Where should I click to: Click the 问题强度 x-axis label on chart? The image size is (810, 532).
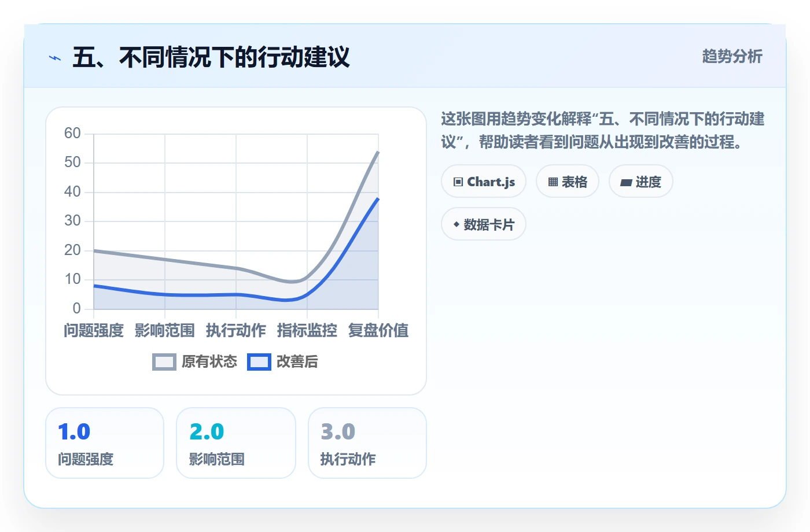point(94,330)
